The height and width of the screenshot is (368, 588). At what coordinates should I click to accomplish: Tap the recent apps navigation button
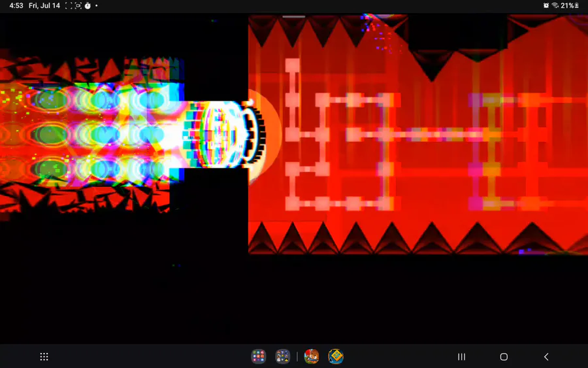462,357
